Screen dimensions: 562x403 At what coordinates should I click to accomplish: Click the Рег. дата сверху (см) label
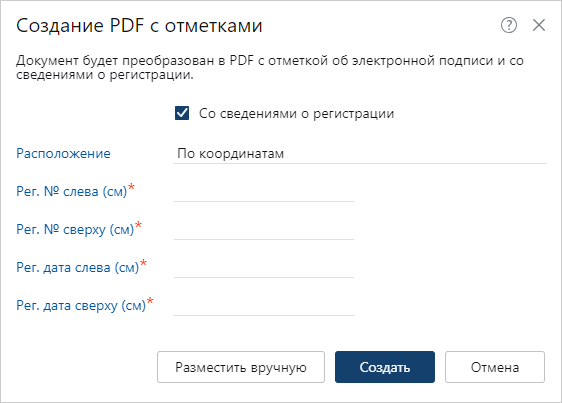click(x=81, y=305)
